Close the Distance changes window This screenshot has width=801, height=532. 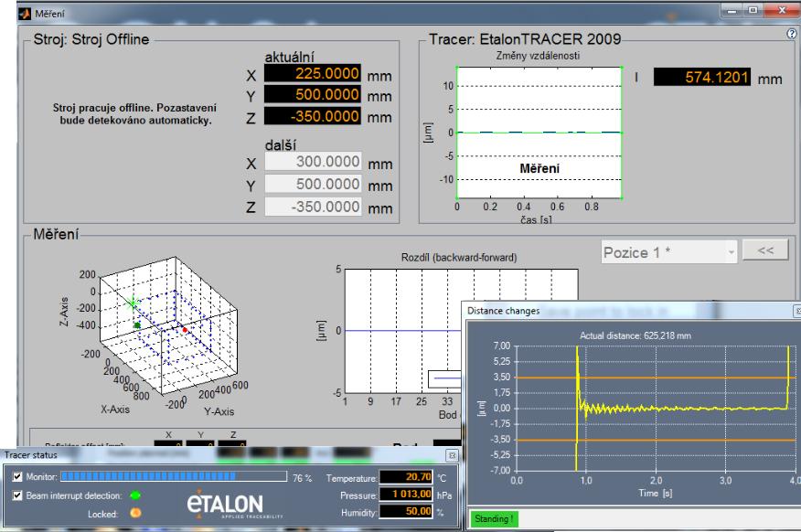[x=797, y=311]
